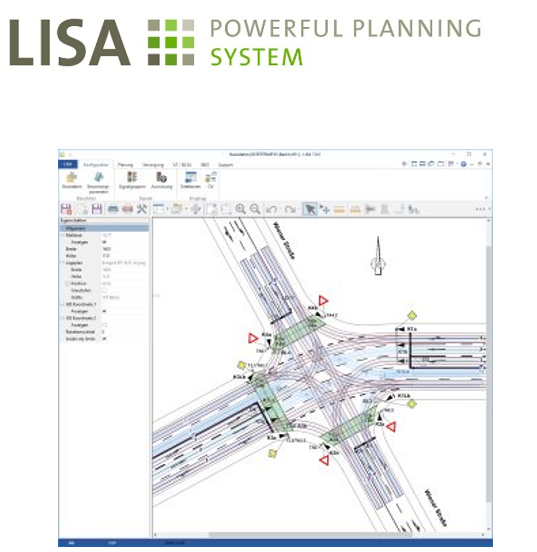Image resolution: width=537 pixels, height=552 pixels.
Task: Click the Rotationswinkel value field
Action: (125, 332)
